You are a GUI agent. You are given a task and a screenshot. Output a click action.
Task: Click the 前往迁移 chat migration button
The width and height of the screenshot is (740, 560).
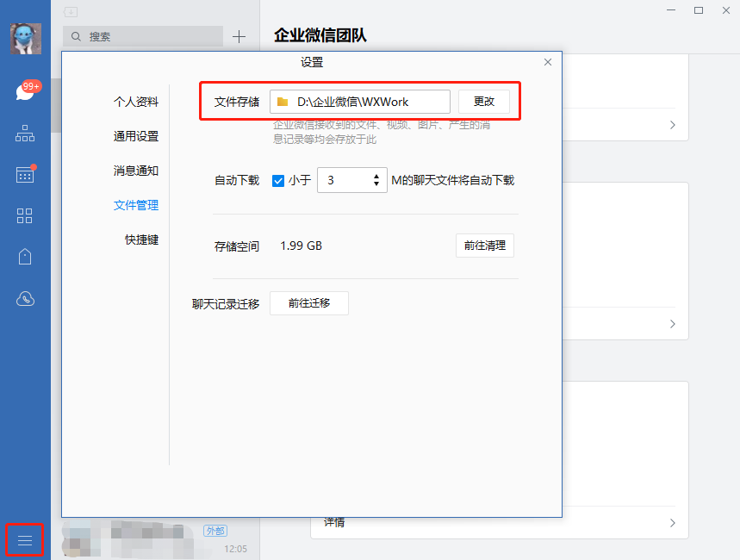tap(309, 303)
